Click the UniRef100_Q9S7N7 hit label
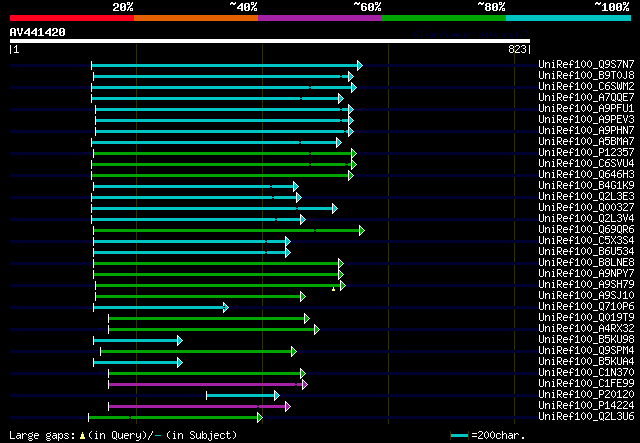This screenshot has width=640, height=443. pyautogui.click(x=586, y=65)
